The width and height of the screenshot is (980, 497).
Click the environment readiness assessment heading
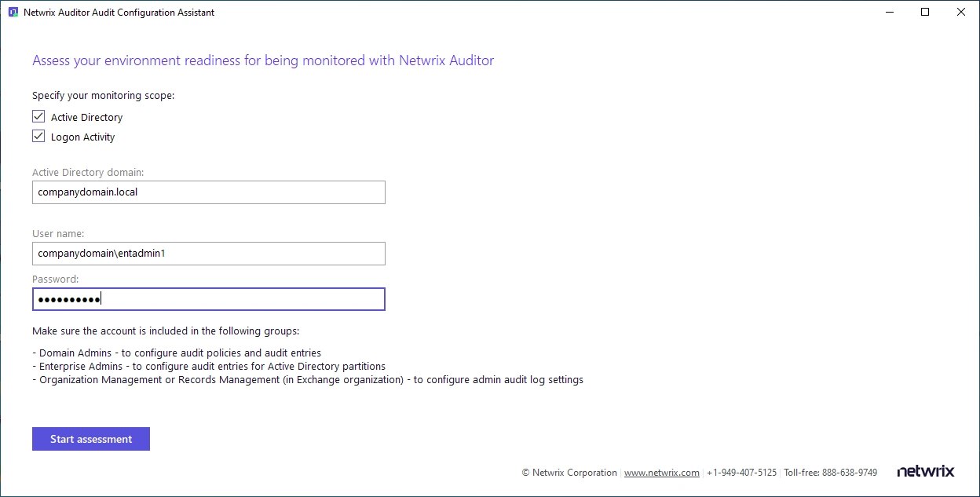click(x=262, y=60)
